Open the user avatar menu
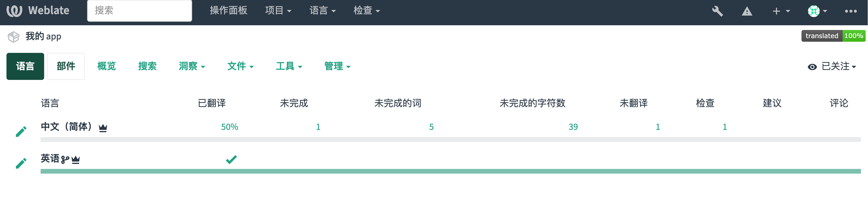Screen dimensions: 868x198 (817, 11)
